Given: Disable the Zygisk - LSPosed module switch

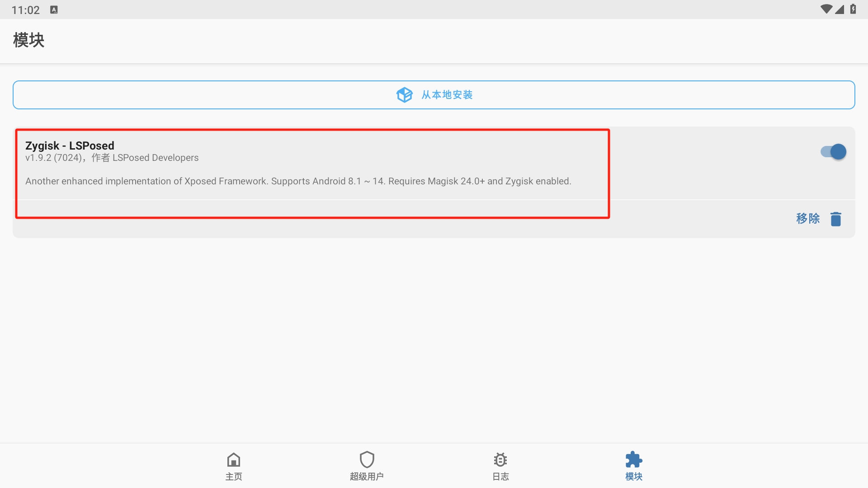Looking at the screenshot, I should click(833, 152).
